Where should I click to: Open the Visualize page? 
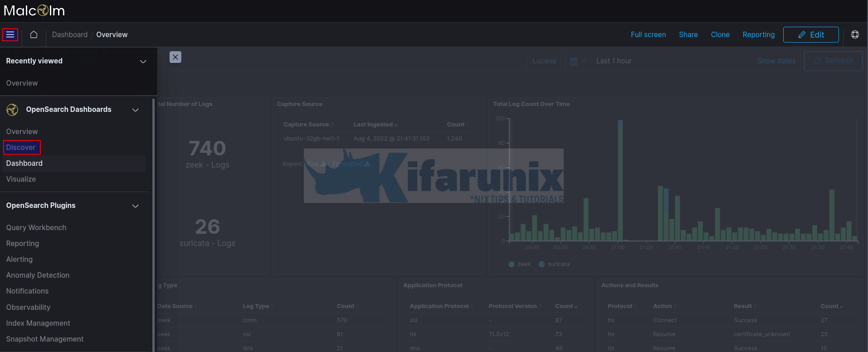21,179
